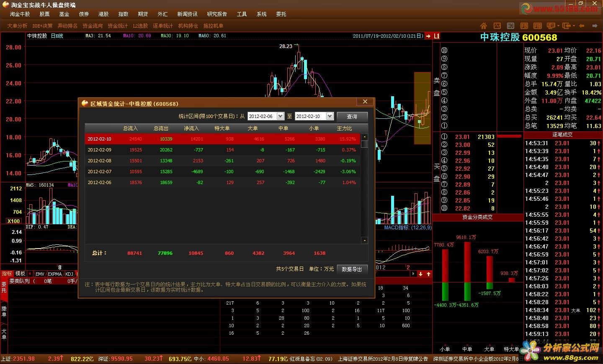
Task: Open the candlestick view toolbar icon
Action: point(510,26)
